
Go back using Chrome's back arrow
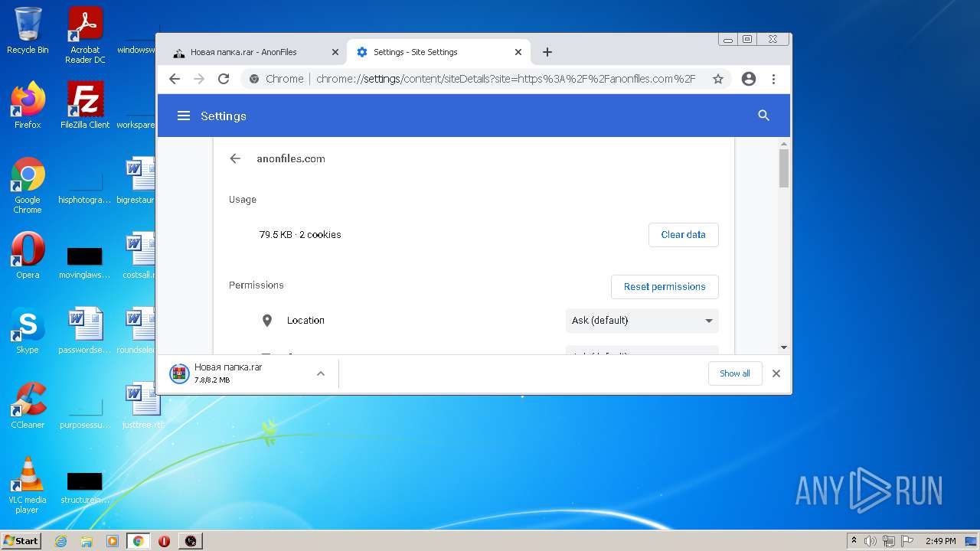click(175, 79)
